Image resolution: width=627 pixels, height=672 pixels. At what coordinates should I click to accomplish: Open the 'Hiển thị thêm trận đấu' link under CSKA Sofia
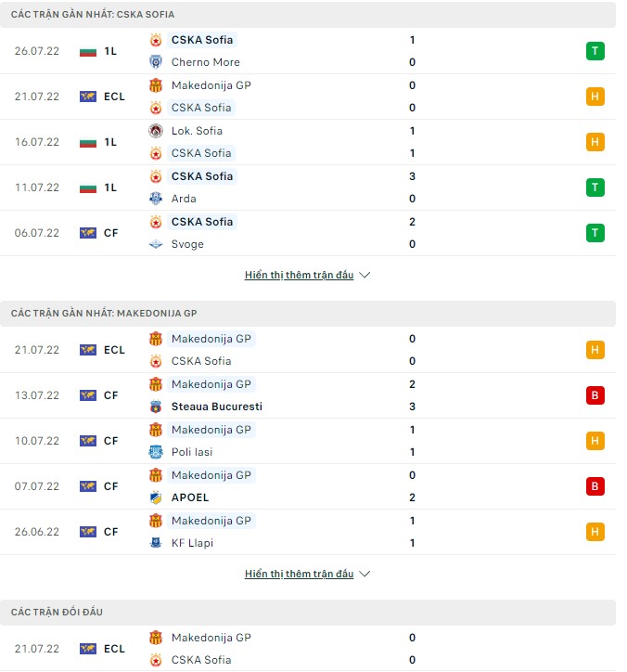299,276
